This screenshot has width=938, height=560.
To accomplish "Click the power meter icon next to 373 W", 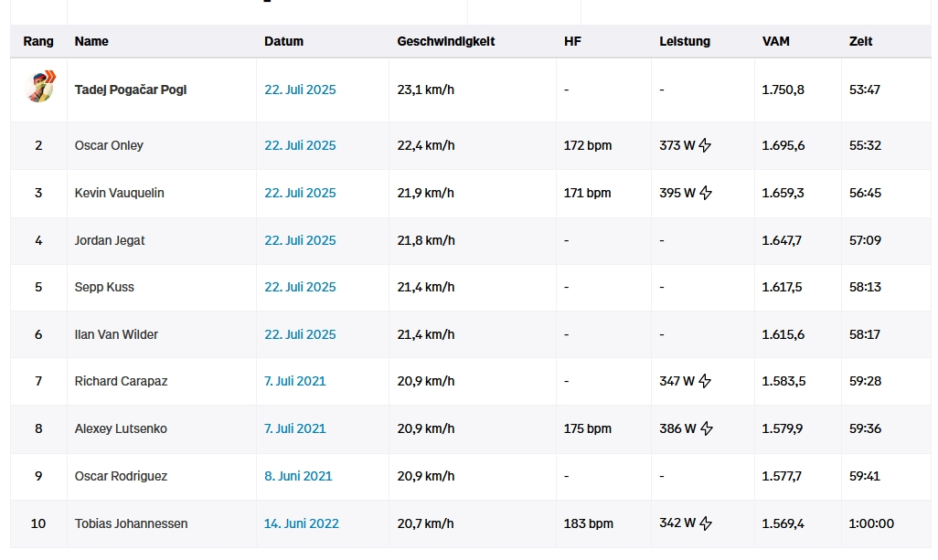I will coord(705,145).
